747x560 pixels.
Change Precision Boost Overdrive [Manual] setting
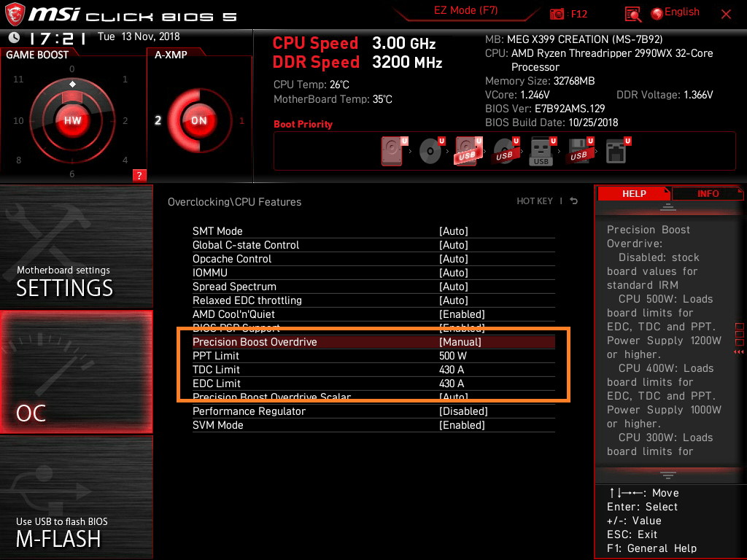[373, 342]
